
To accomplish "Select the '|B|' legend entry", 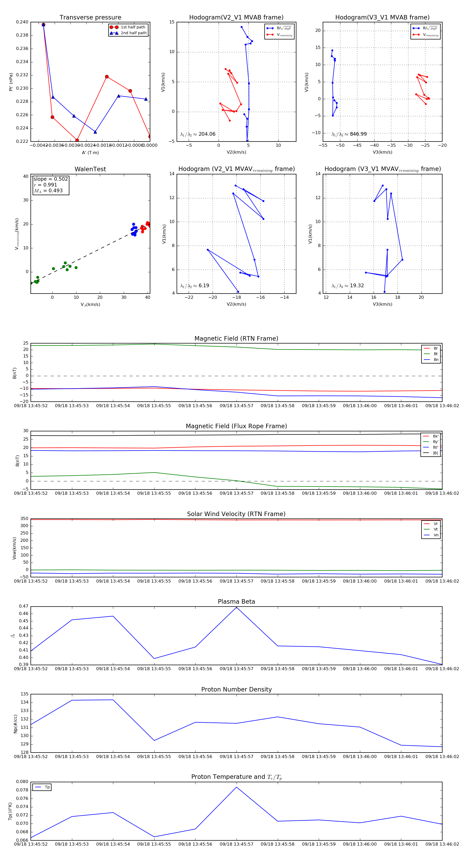I will click(x=431, y=453).
